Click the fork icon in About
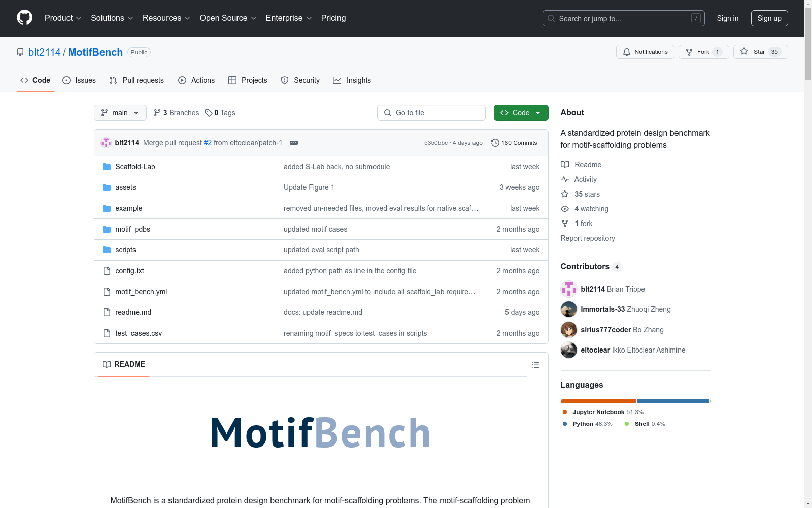The width and height of the screenshot is (812, 508). [x=565, y=224]
